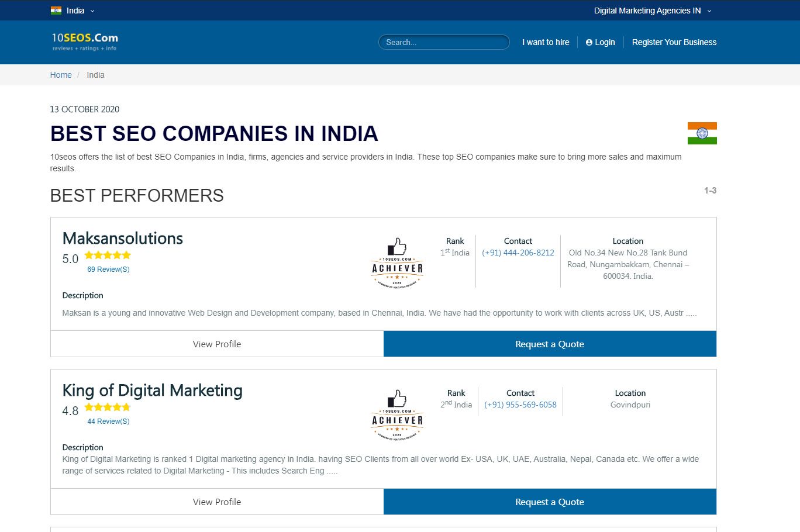Image resolution: width=800 pixels, height=532 pixels.
Task: Click King of Digital Marketing star rating
Action: click(x=108, y=407)
